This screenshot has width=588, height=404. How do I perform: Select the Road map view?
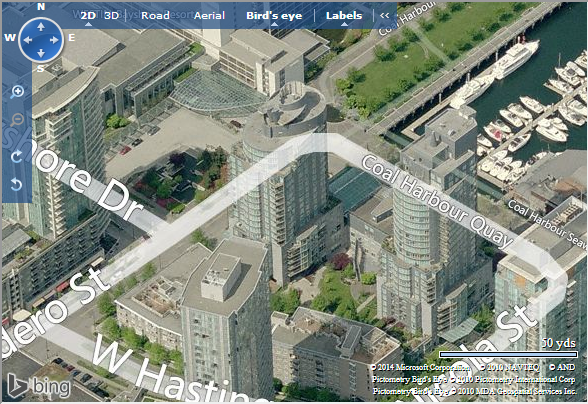[x=155, y=15]
